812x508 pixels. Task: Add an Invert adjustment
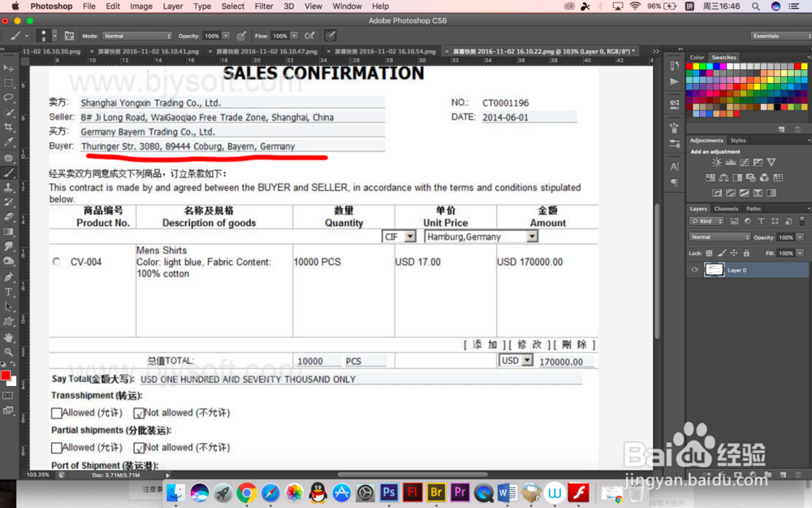tap(717, 193)
